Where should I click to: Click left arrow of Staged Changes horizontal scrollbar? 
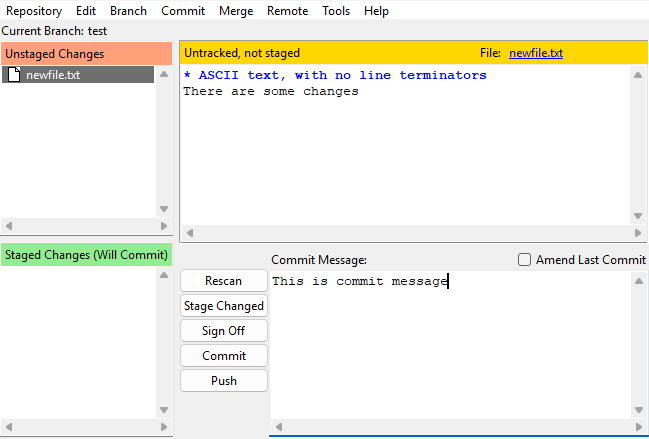pyautogui.click(x=9, y=427)
